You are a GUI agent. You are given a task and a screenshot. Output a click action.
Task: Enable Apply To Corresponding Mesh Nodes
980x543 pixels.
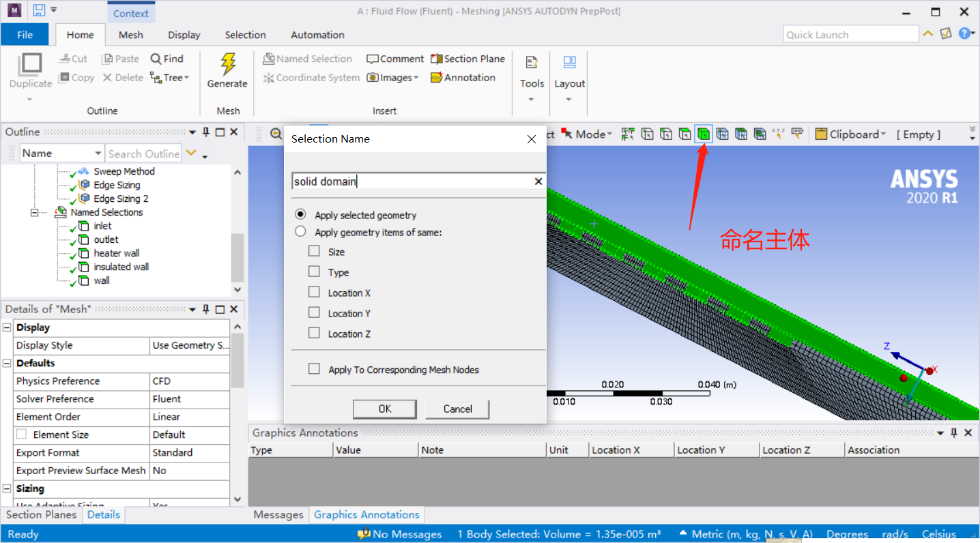click(x=314, y=369)
